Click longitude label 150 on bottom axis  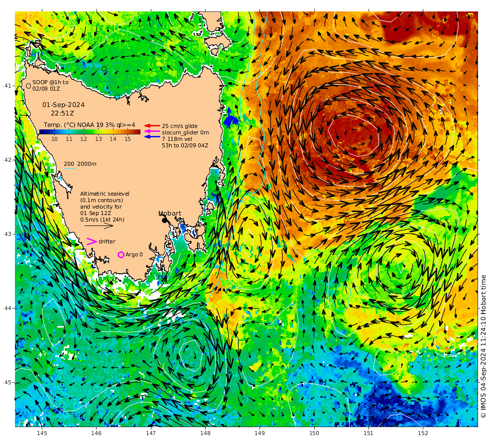pos(314,433)
